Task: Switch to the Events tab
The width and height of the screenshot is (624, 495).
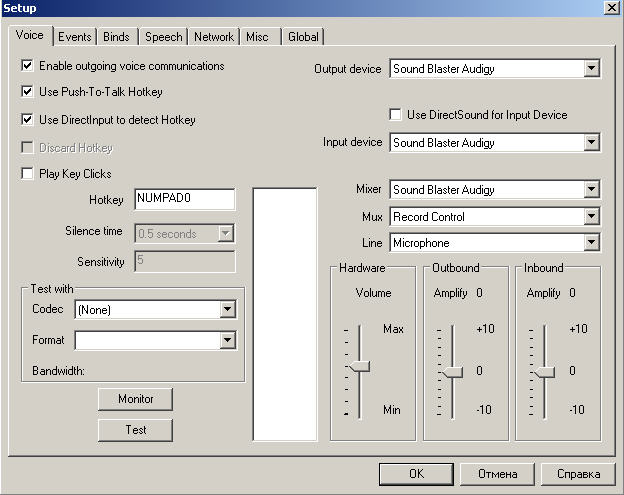Action: pos(74,37)
